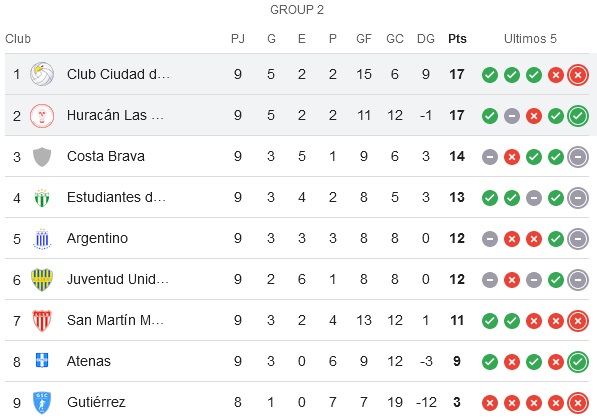Click Club Ciudad's latest loss result icon
This screenshot has height=419, width=597.
(x=578, y=75)
